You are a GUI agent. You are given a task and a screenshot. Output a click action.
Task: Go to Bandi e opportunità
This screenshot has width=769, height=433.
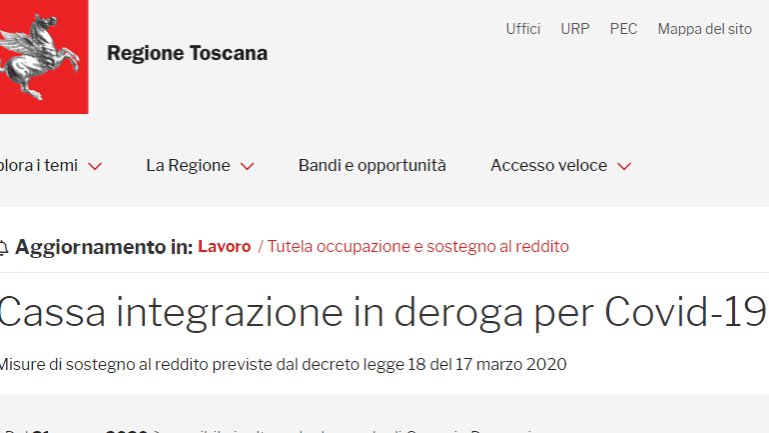(372, 166)
